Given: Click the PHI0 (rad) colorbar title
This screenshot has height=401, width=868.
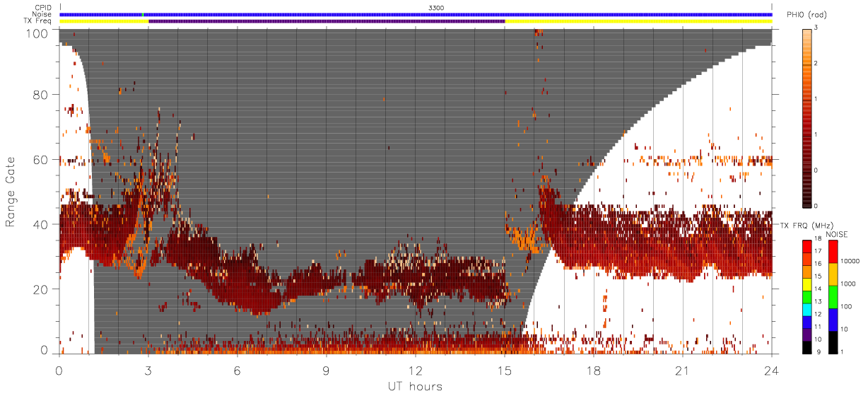Looking at the screenshot, I should tap(807, 16).
